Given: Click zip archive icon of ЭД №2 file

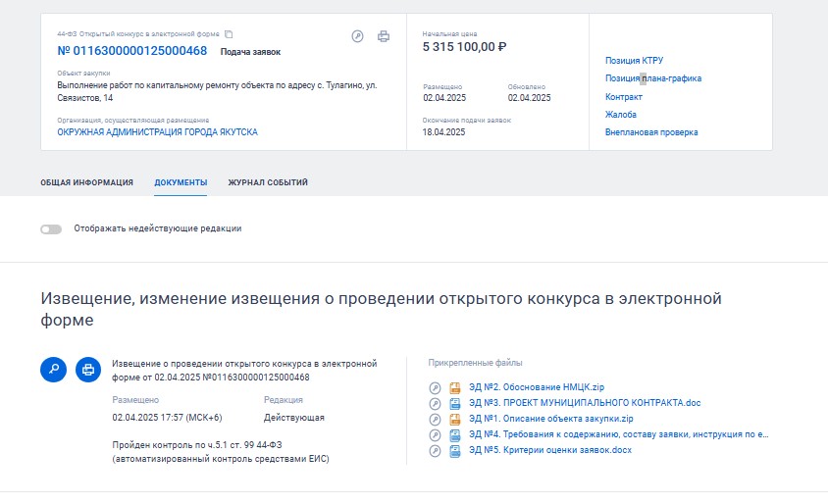Looking at the screenshot, I should pyautogui.click(x=454, y=388).
